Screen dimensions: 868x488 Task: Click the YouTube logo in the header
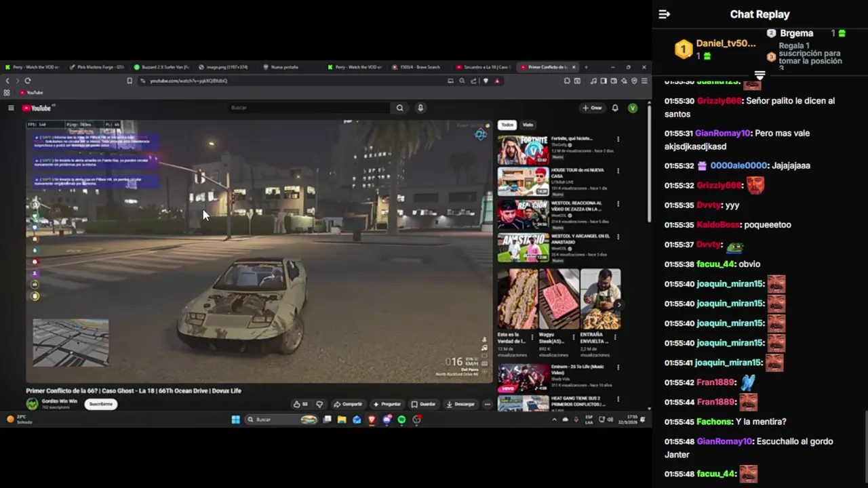point(37,108)
